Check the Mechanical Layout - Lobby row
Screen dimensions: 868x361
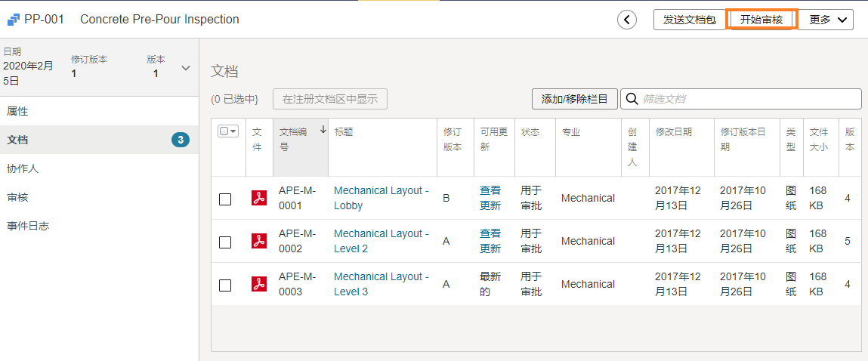pyautogui.click(x=225, y=199)
